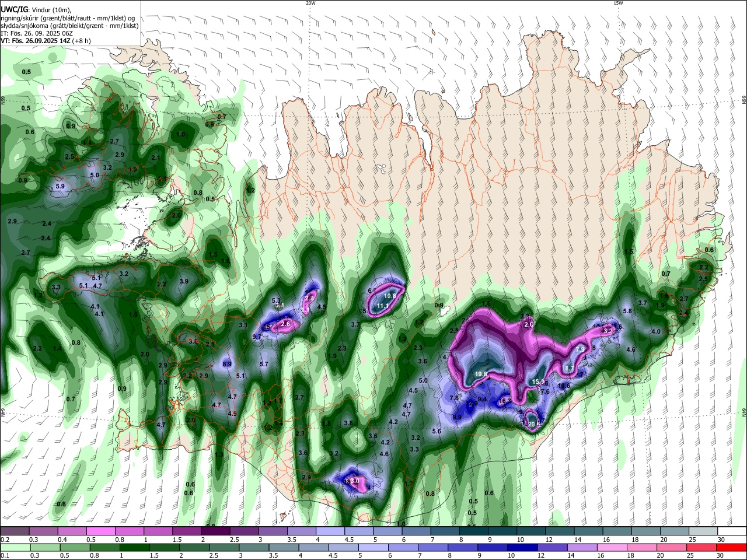Click the 15W longitude label
Viewport: 747px width, 560px height.
619,3
